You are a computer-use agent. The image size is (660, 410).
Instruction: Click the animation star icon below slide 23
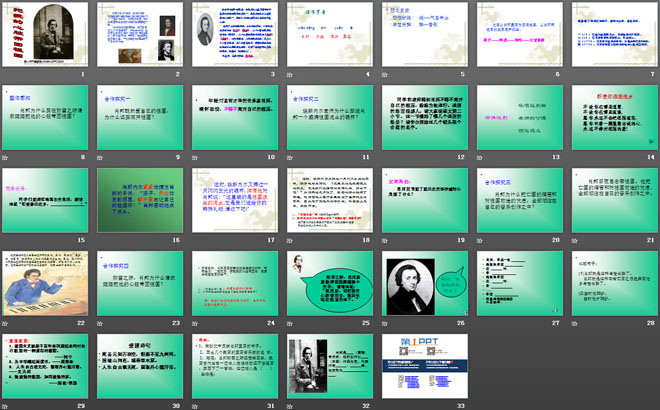pos(99,323)
